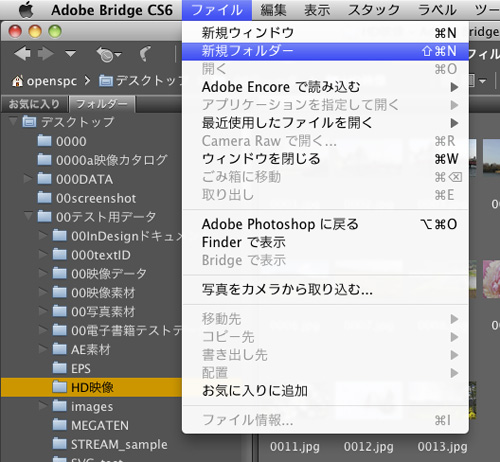Expand the 00映像素材 folder
This screenshot has height=462, width=500.
(43, 292)
